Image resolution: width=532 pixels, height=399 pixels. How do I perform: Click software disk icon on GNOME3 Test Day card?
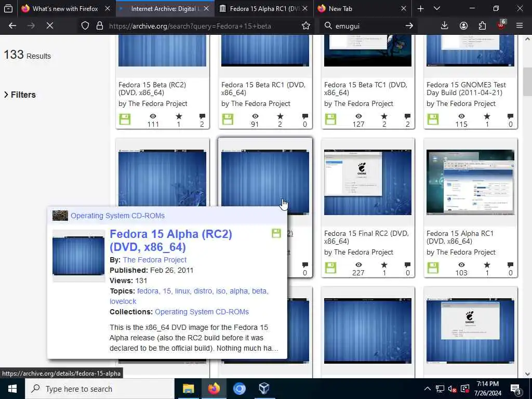point(433,119)
